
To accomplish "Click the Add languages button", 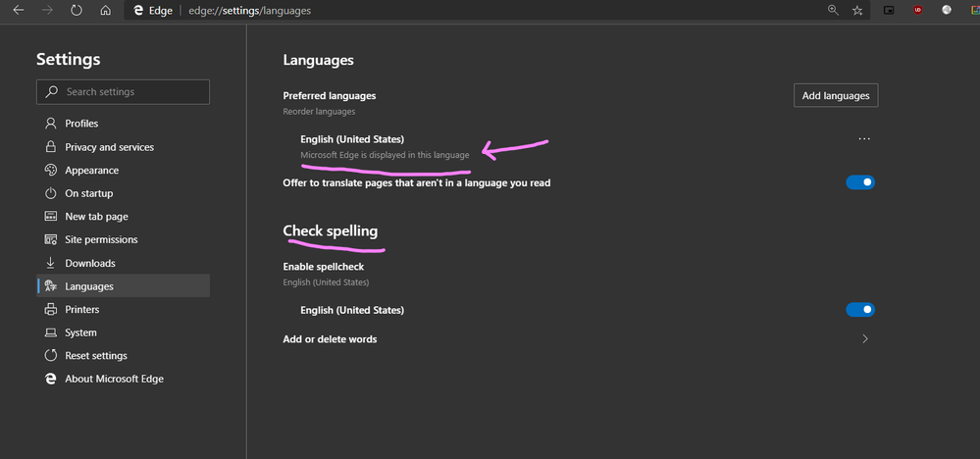I will 836,95.
